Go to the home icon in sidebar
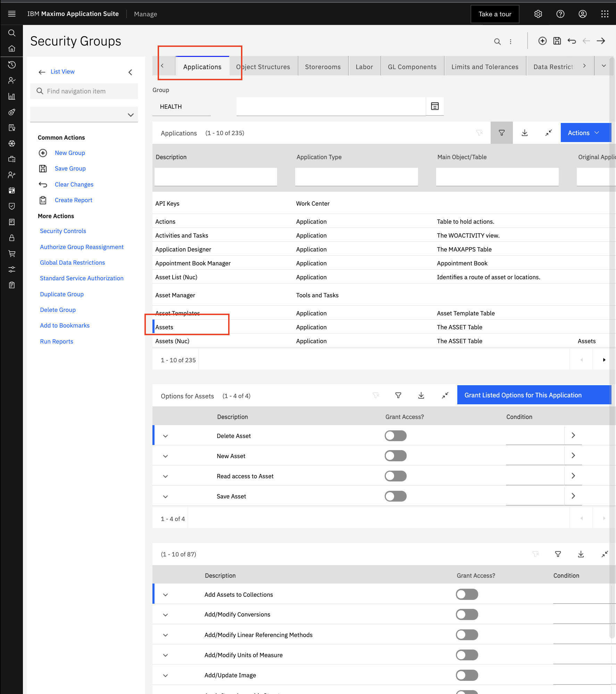 [12, 49]
